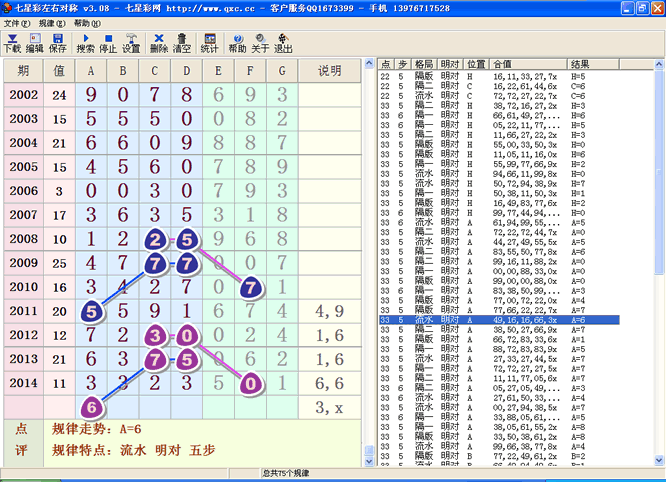Screen dimensions: 666x482
Task: Click the 结果 column header
Action: tap(593, 64)
